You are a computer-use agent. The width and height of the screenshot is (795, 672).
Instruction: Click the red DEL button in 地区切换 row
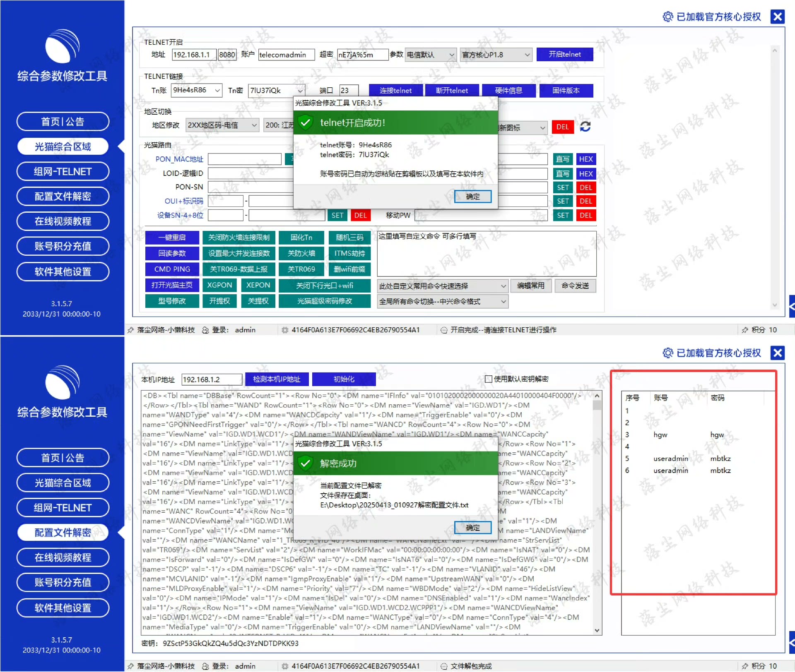pos(562,127)
